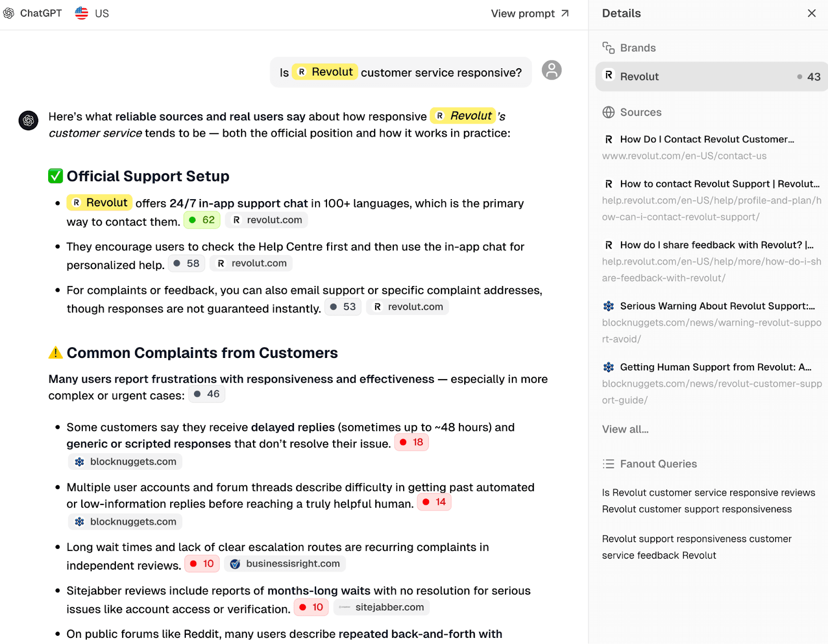Click the ChatGPT logo icon in header
Viewport: 828px width, 644px height.
8,13
